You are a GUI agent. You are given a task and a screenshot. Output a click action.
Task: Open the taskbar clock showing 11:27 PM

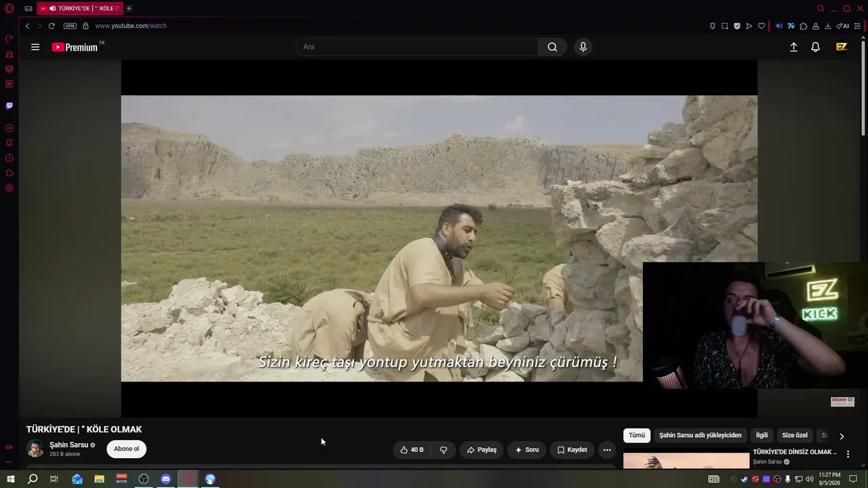[x=829, y=479]
